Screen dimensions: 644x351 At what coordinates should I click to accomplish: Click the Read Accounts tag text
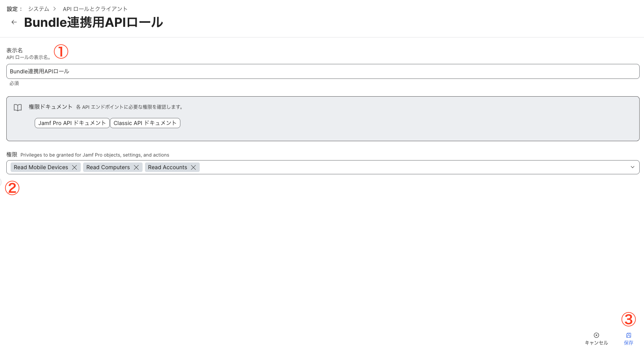pyautogui.click(x=167, y=167)
